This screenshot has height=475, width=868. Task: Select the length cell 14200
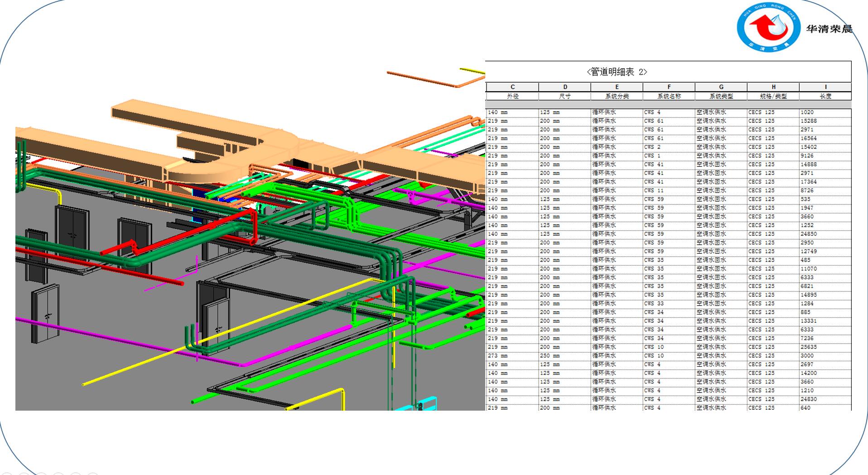(x=825, y=373)
